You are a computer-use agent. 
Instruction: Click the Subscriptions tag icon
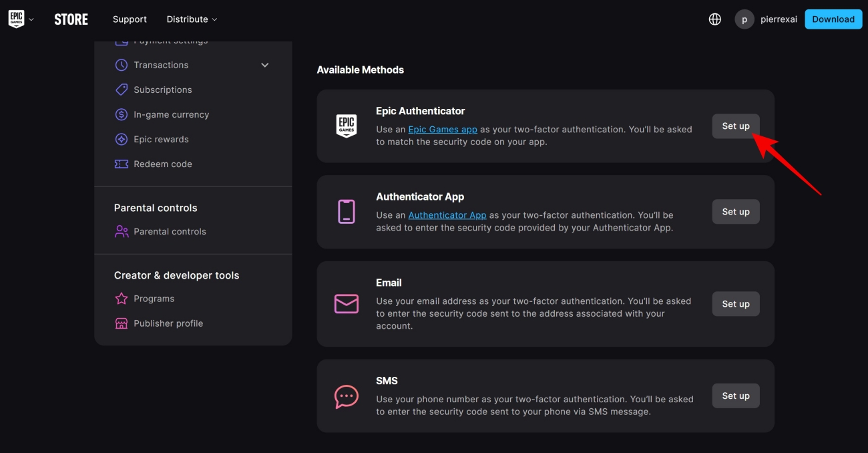click(121, 90)
